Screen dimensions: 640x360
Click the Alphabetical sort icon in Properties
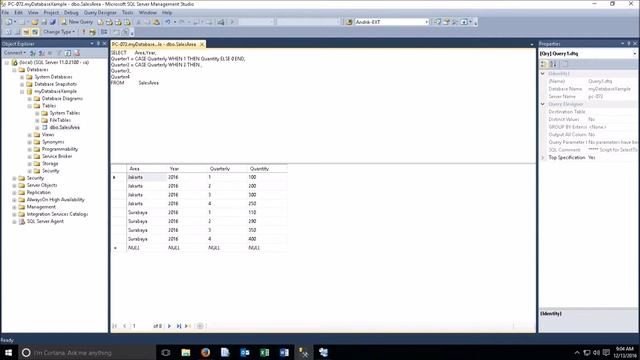tap(553, 64)
